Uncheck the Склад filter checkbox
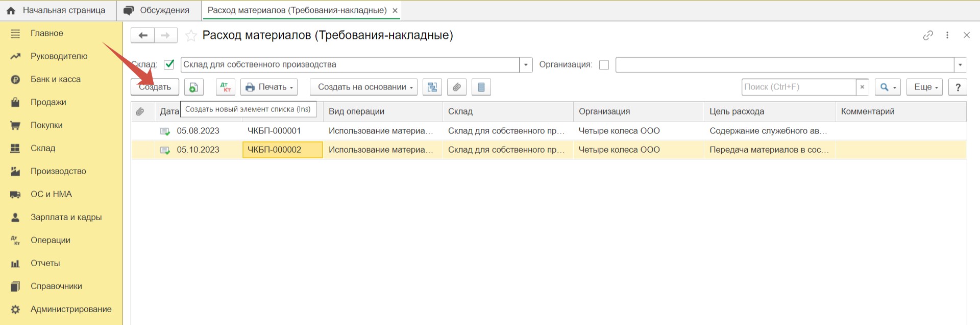This screenshot has width=980, height=325. (169, 65)
